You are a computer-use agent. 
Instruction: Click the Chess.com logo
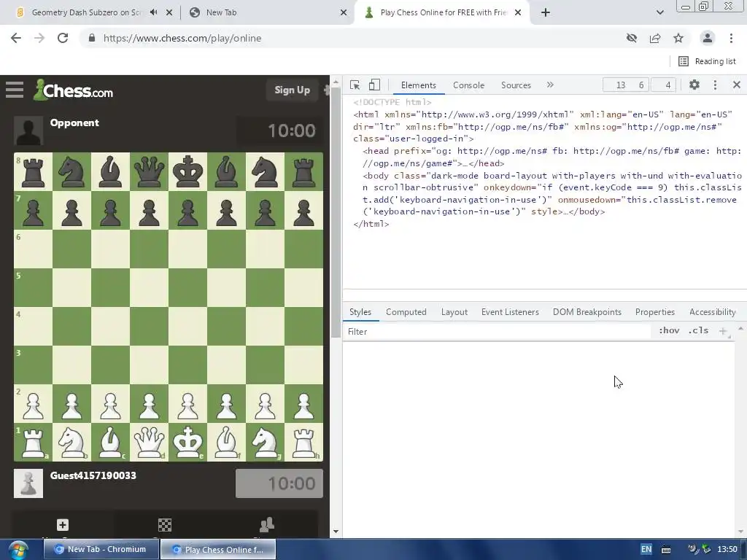74,90
